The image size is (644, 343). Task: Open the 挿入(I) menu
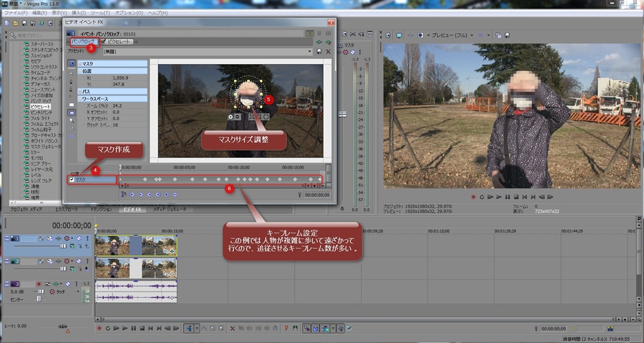coord(78,13)
